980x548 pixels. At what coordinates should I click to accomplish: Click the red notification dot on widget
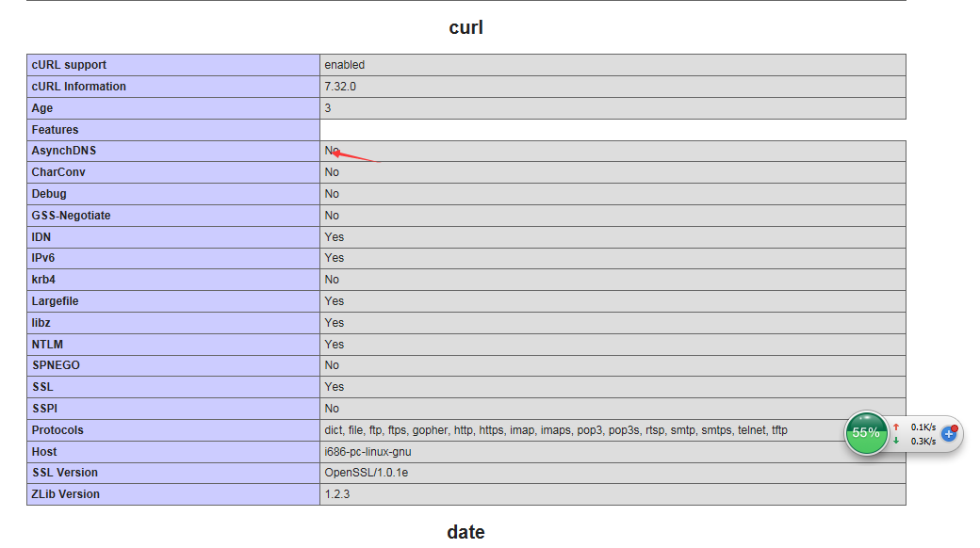point(955,428)
